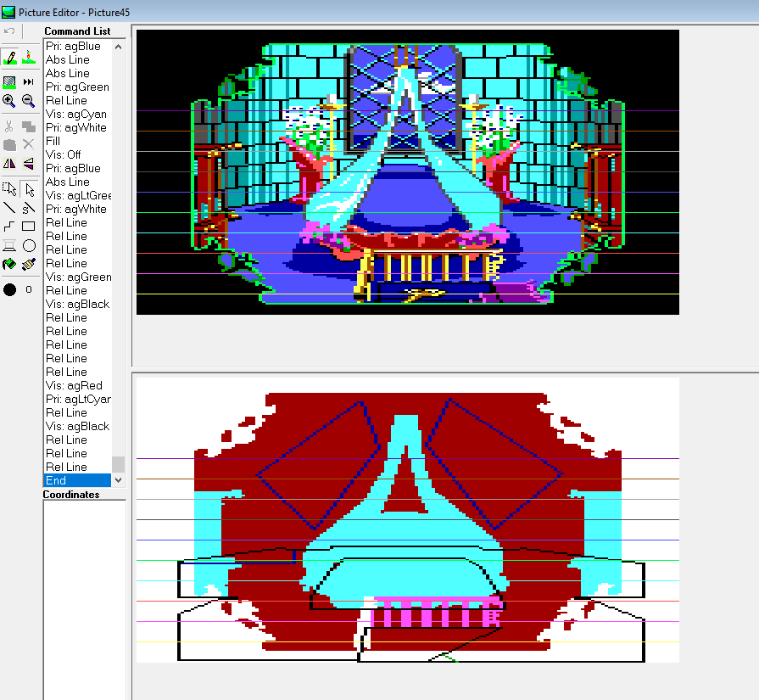
Task: Click 'Vis: agRed' in Command List
Action: pyautogui.click(x=74, y=386)
